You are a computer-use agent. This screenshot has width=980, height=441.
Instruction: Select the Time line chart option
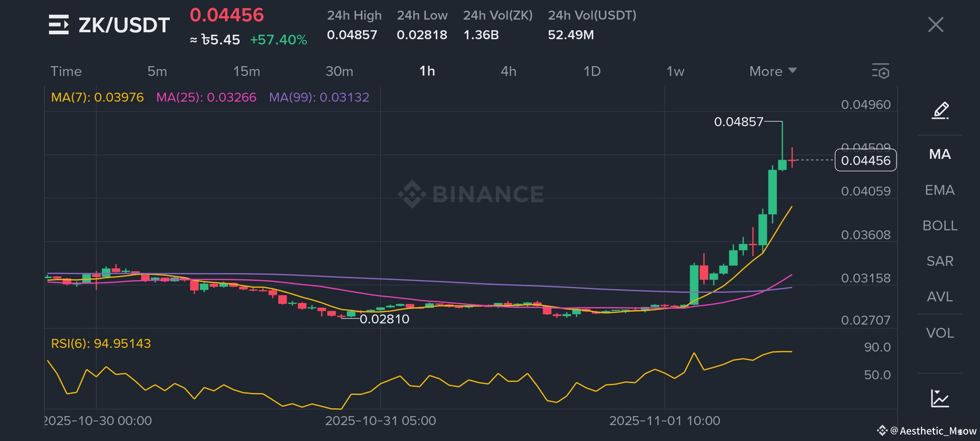(66, 71)
